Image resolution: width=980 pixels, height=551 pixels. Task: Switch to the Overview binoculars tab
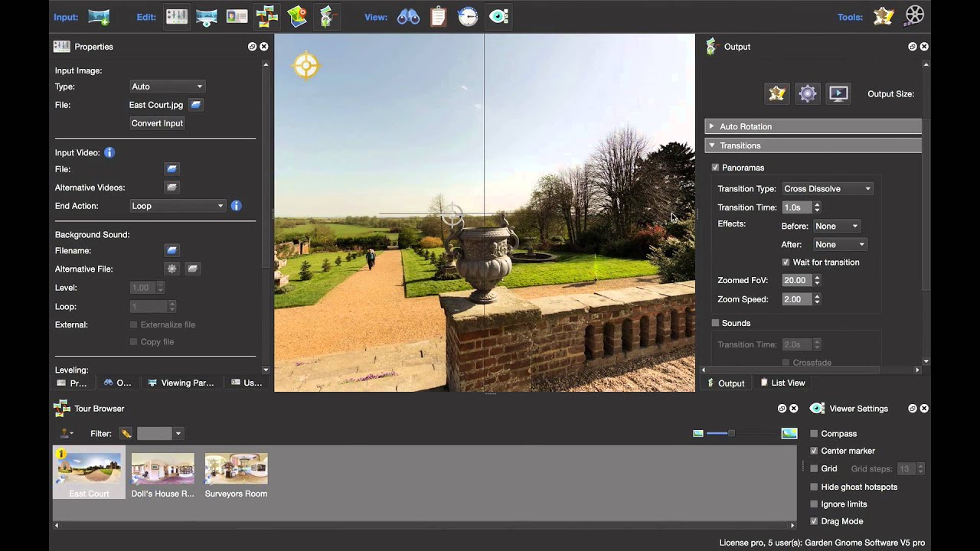point(118,383)
